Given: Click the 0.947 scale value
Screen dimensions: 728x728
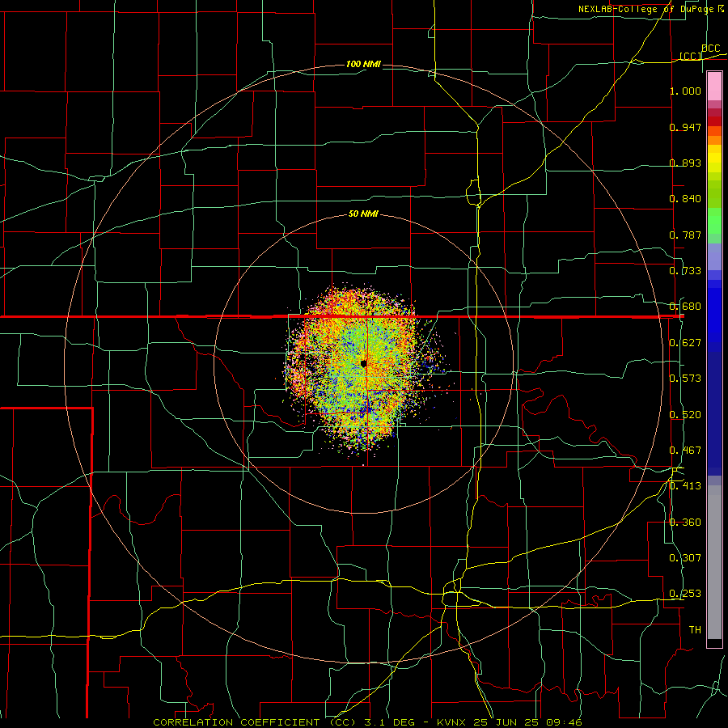Looking at the screenshot, I should click(685, 127).
